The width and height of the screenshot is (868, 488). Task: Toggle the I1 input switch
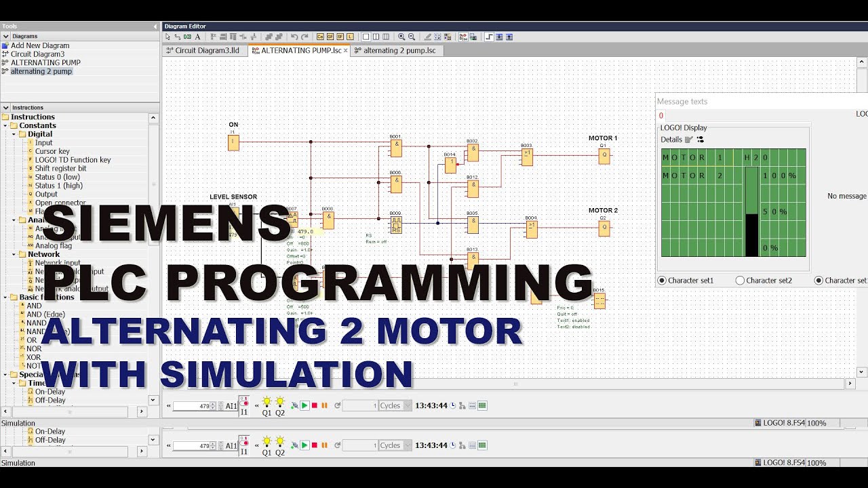tap(244, 405)
